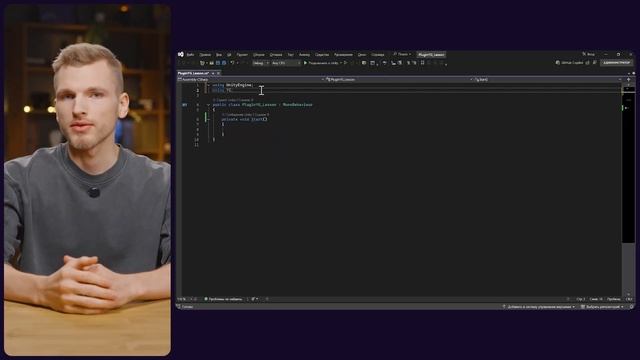Click the 'MonoBehaviour' base class name

pyautogui.click(x=298, y=105)
